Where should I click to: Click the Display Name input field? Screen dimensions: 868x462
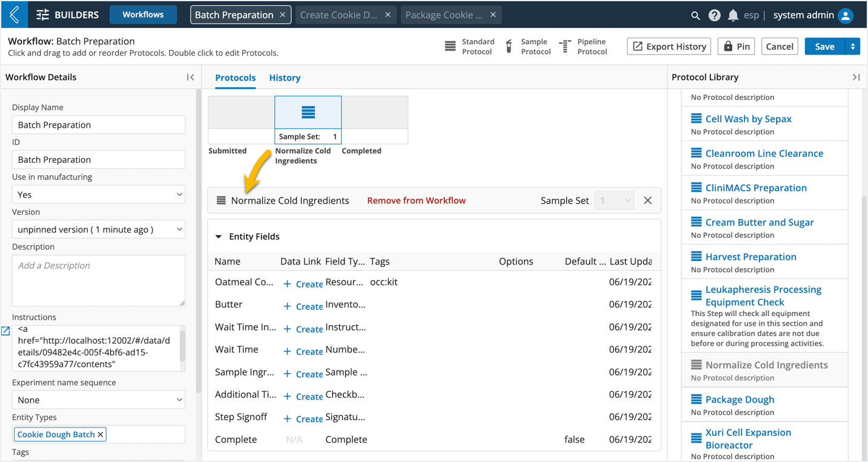(99, 125)
